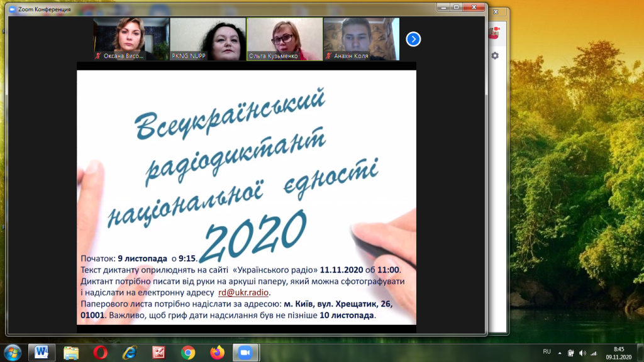Open Word from the taskbar

click(x=42, y=352)
